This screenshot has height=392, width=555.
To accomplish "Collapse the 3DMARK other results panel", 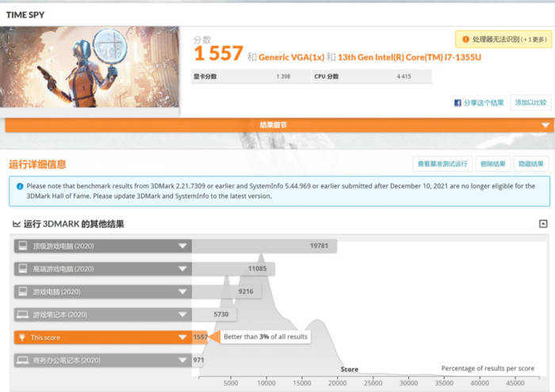I will pyautogui.click(x=543, y=224).
